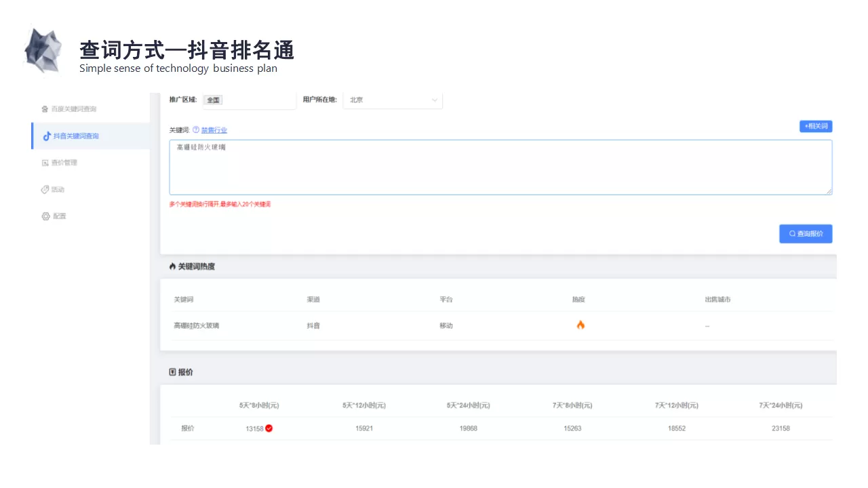The image size is (868, 488).
Task: Select the Douyin note icon in the sidebar
Action: pyautogui.click(x=45, y=136)
